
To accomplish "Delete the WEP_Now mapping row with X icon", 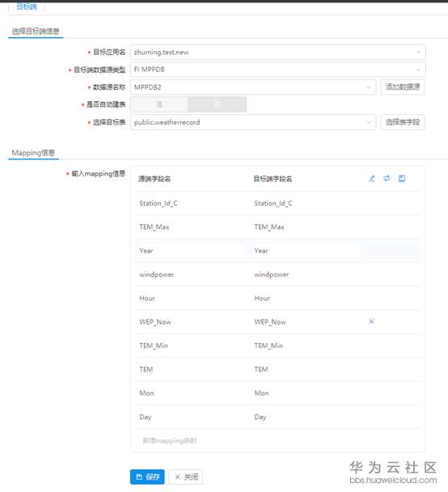I will (371, 321).
